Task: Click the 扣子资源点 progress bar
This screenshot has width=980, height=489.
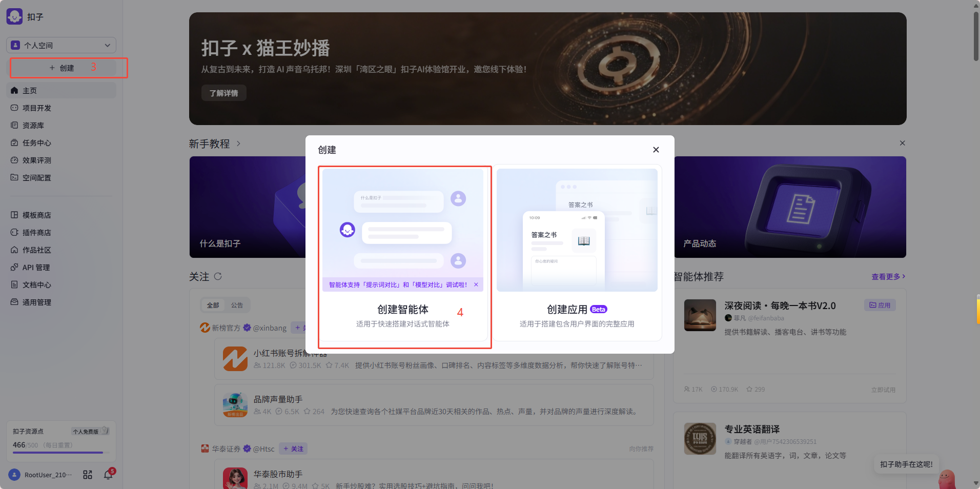Action: coord(61,452)
